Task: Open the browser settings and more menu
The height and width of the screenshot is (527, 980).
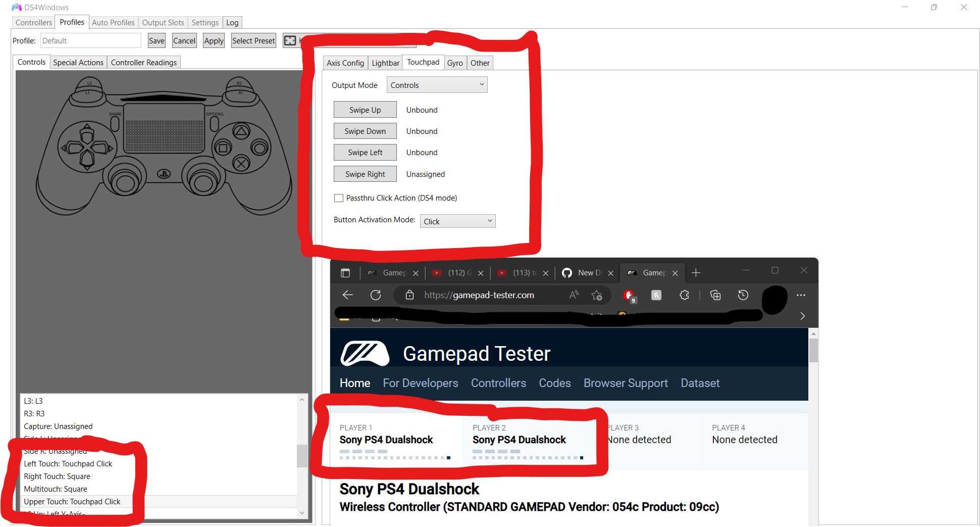Action: pyautogui.click(x=801, y=295)
